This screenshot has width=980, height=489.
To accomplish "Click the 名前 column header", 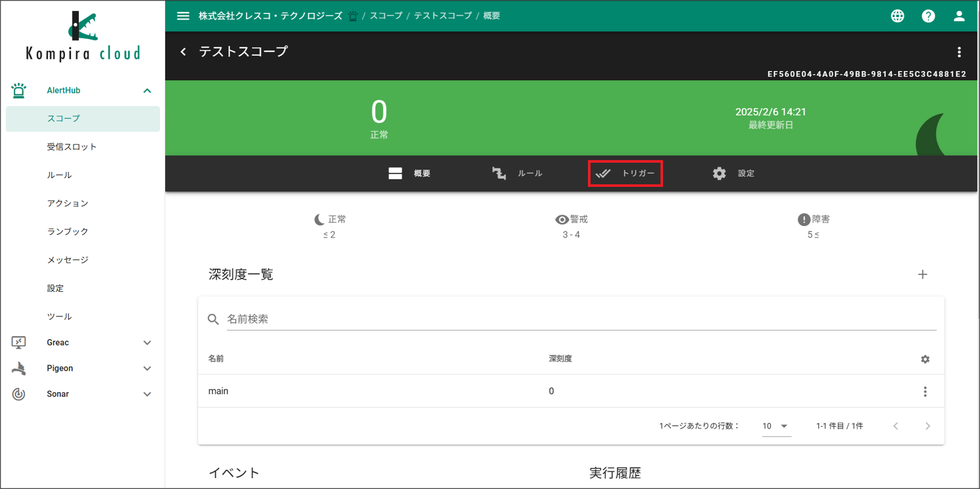I will (x=216, y=359).
